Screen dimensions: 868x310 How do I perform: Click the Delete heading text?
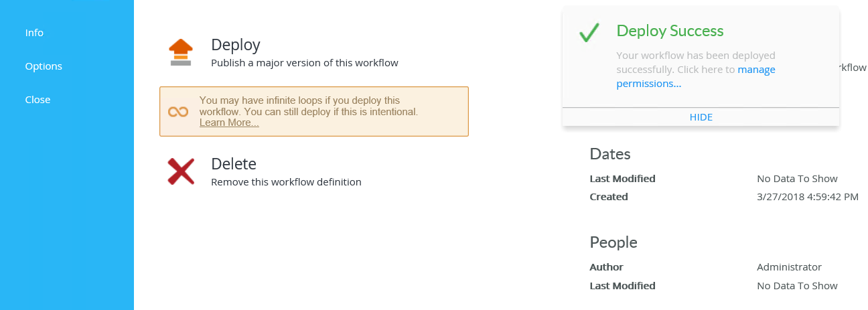(x=233, y=164)
